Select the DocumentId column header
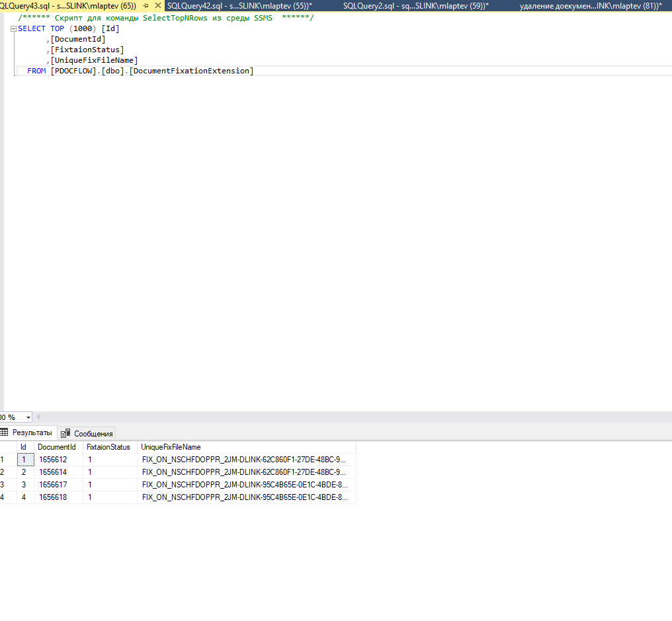This screenshot has height=621, width=672. [58, 447]
